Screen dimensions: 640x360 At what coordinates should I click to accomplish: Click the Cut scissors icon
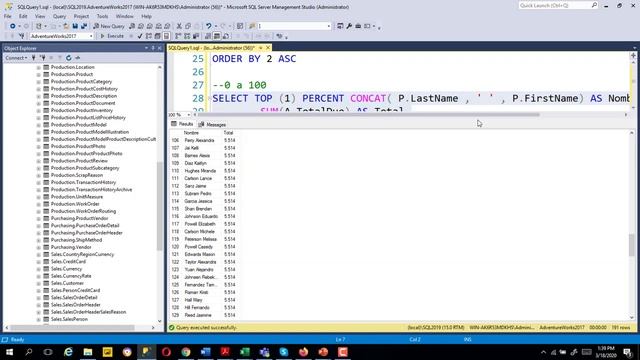(179, 26)
